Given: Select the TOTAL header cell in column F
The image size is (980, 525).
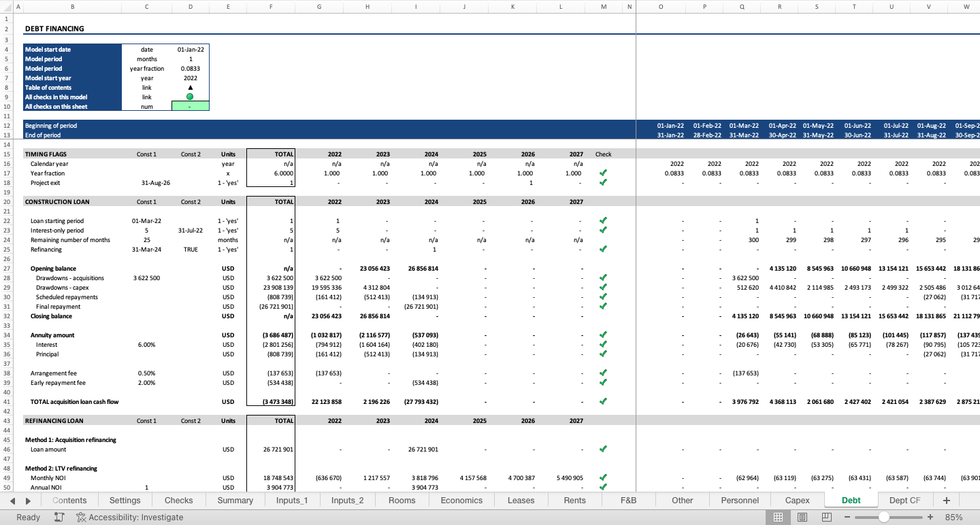Looking at the screenshot, I should pos(271,153).
